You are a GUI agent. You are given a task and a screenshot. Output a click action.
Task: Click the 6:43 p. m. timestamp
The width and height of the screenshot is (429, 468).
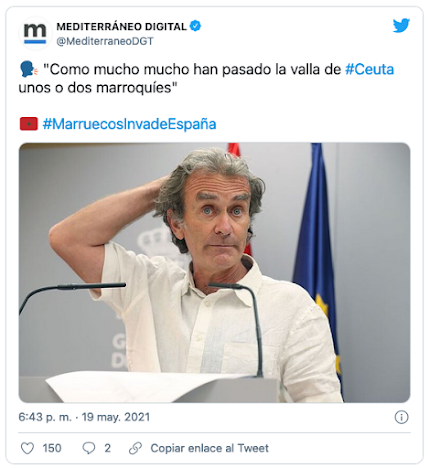pyautogui.click(x=45, y=417)
